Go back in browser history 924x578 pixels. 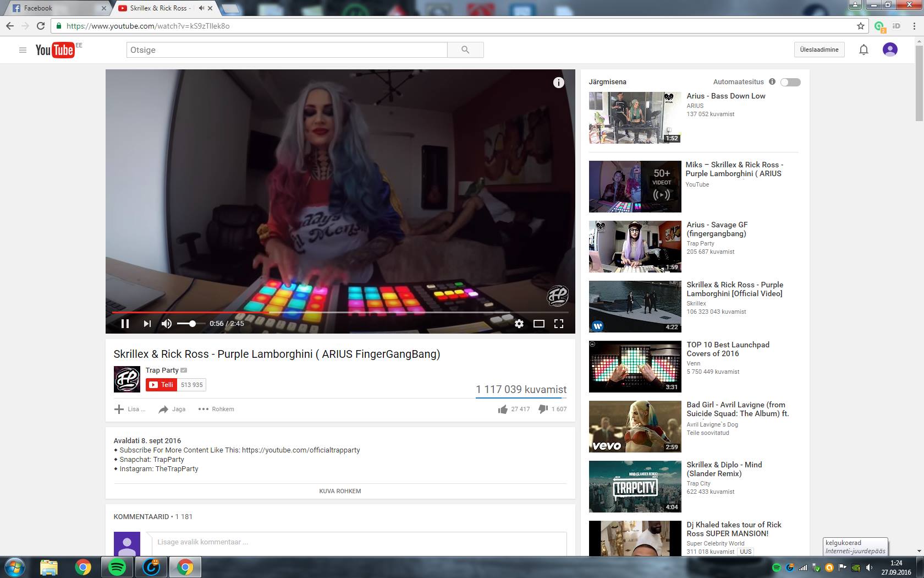10,26
